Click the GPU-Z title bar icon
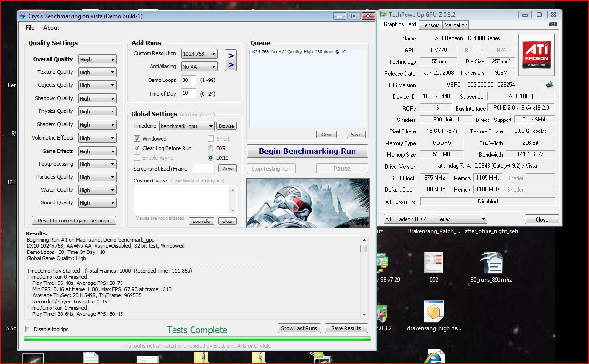The image size is (589, 364). point(383,14)
